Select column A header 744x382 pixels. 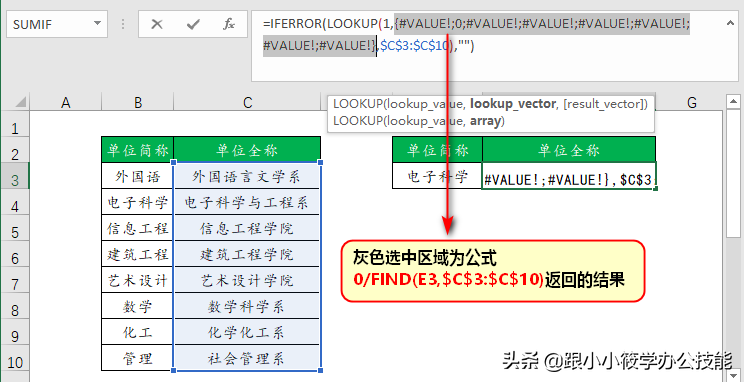(x=66, y=102)
